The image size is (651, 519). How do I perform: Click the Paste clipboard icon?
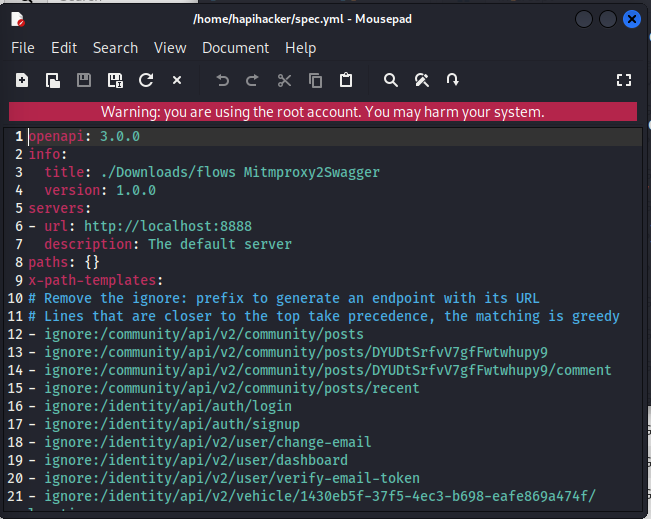(x=346, y=80)
